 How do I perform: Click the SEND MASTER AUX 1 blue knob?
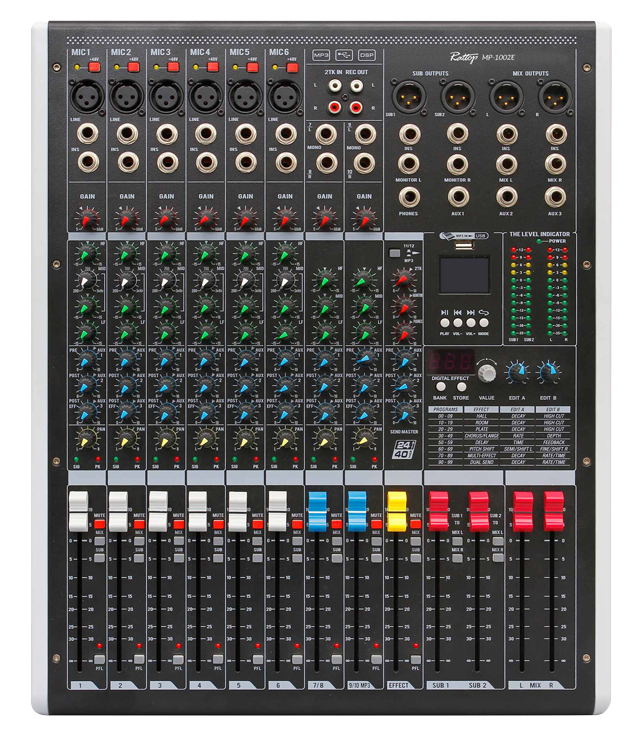(x=403, y=360)
